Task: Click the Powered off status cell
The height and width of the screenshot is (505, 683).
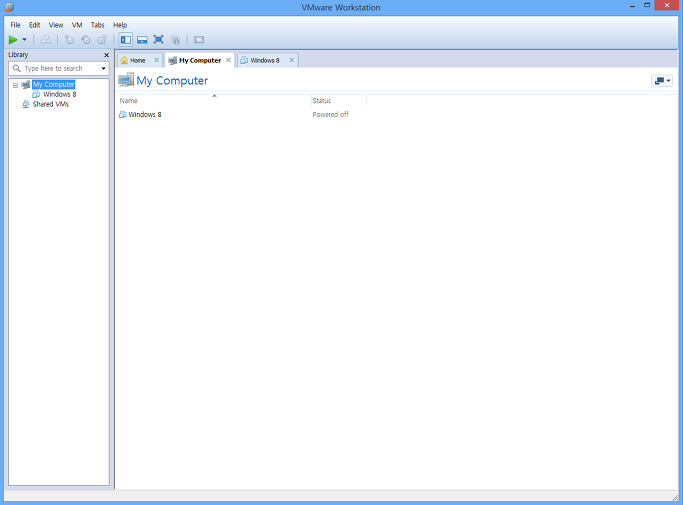Action: (x=331, y=115)
